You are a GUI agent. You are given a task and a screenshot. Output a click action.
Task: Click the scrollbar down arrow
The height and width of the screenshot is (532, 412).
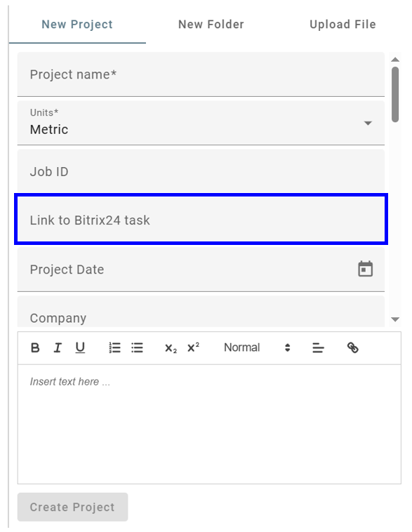pyautogui.click(x=395, y=319)
